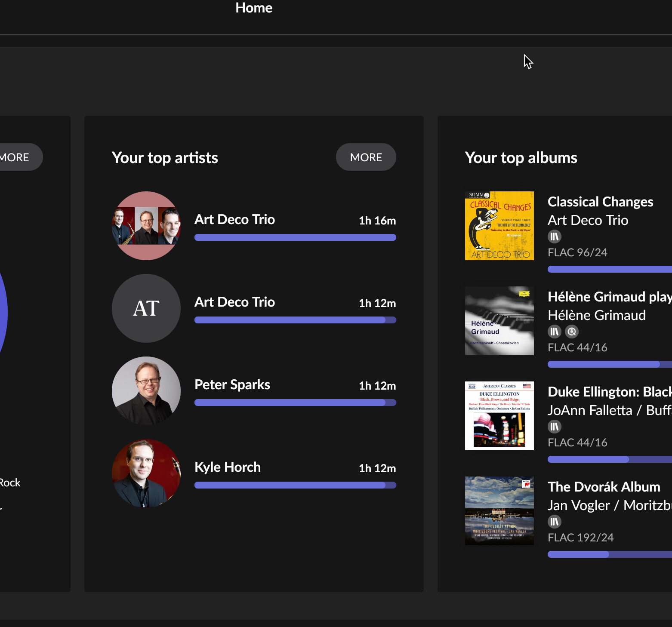This screenshot has width=672, height=627.
Task: Open the Hélène Grimaud artist link under album title
Action: (596, 316)
